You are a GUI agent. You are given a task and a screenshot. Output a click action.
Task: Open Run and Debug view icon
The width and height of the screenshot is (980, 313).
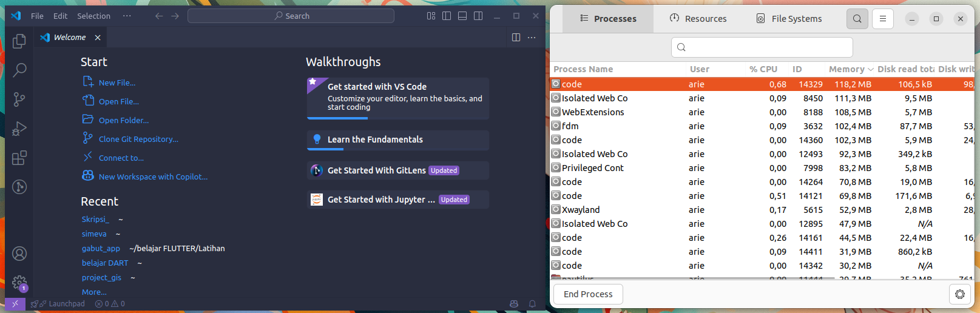(19, 128)
